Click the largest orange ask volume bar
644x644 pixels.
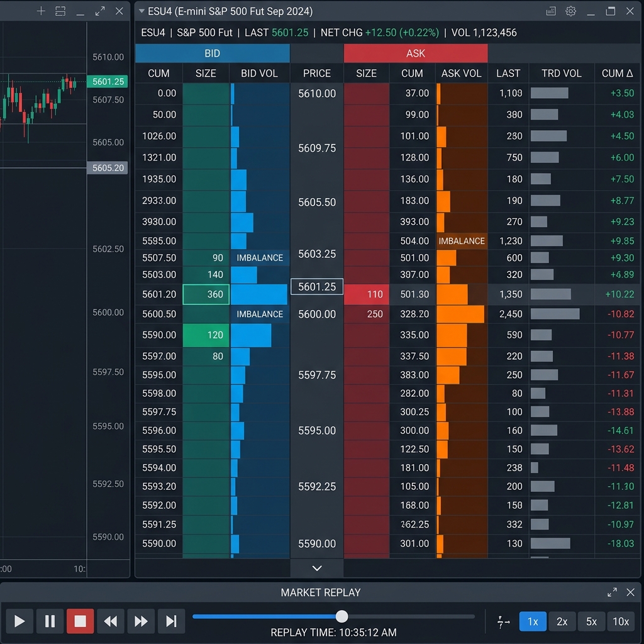[x=460, y=314]
